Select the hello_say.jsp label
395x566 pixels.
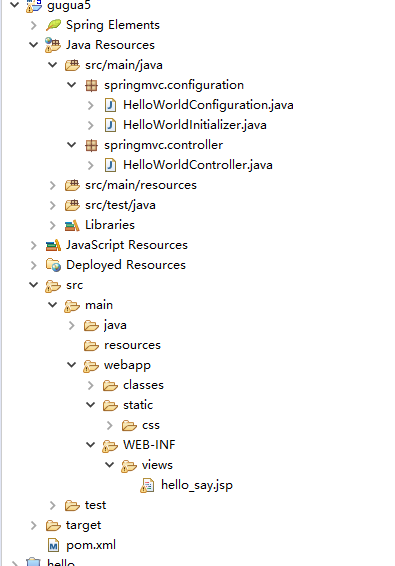pos(197,486)
